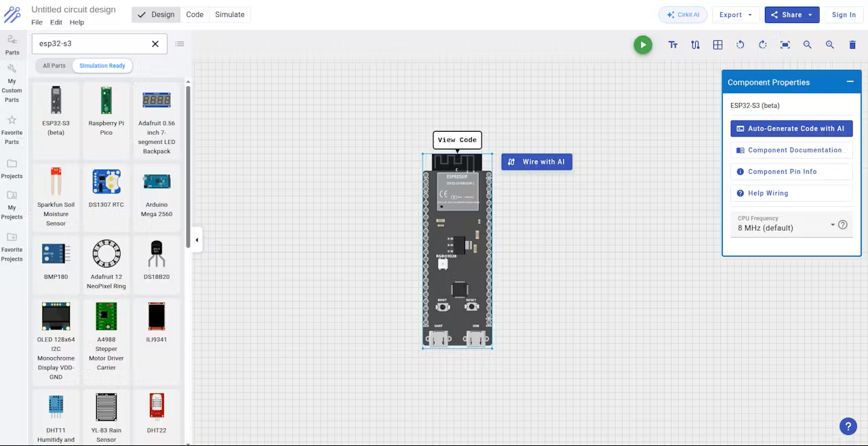
Task: Open the Share dropdown arrow
Action: tap(810, 15)
